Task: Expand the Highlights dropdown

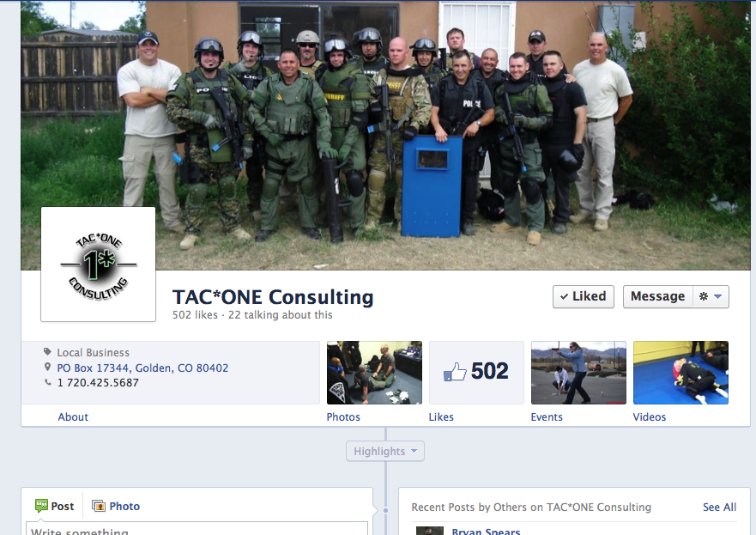Action: pyautogui.click(x=385, y=451)
